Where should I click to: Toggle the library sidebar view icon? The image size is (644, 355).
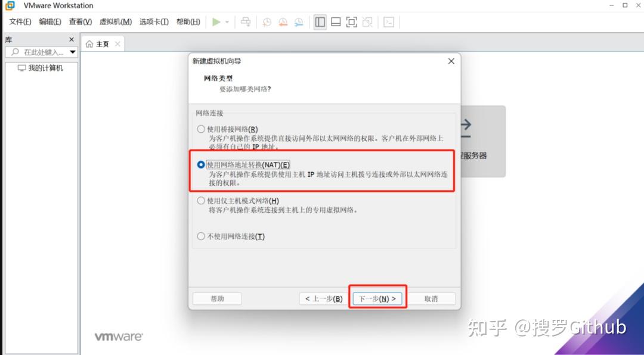320,22
